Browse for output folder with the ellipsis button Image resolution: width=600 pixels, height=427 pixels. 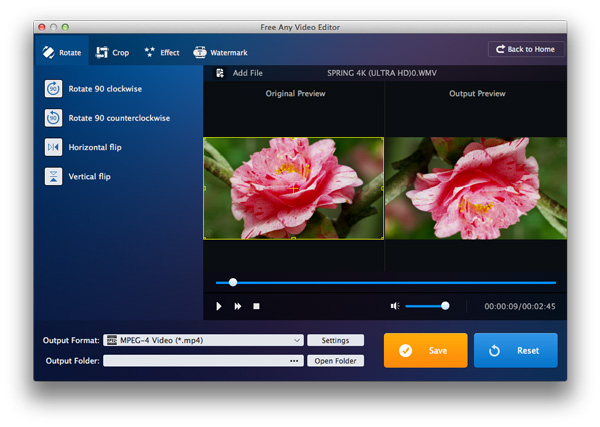pyautogui.click(x=294, y=361)
